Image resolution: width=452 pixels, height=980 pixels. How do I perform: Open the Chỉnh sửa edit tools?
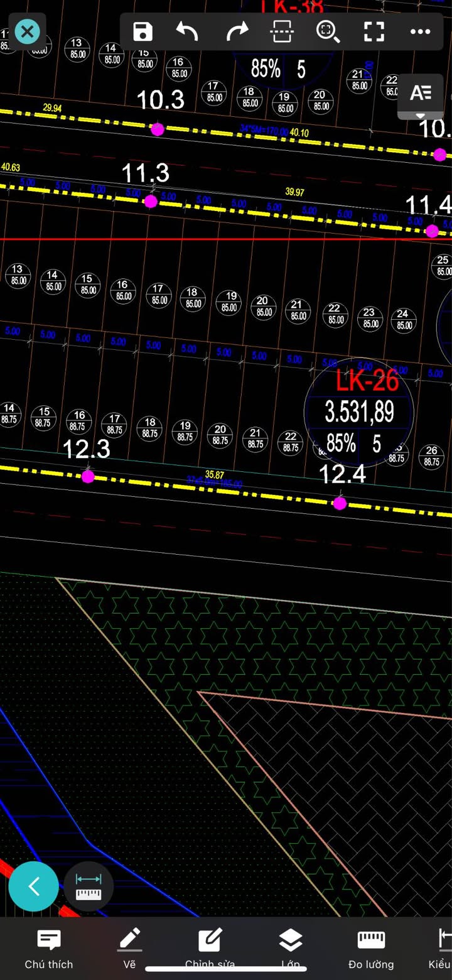[x=210, y=949]
